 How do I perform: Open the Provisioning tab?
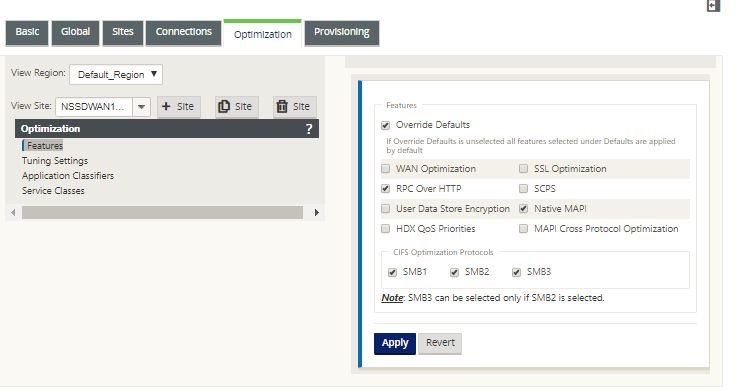[342, 32]
